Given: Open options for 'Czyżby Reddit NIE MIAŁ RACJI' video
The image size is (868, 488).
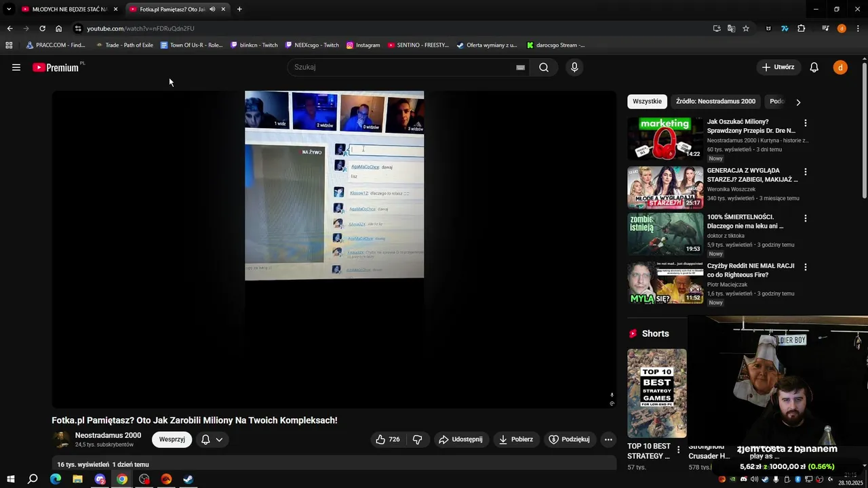Looking at the screenshot, I should point(806,267).
